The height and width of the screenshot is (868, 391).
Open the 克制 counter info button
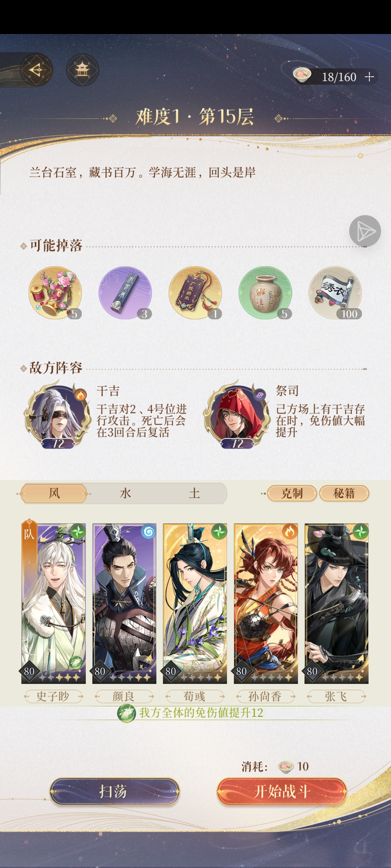coord(292,493)
